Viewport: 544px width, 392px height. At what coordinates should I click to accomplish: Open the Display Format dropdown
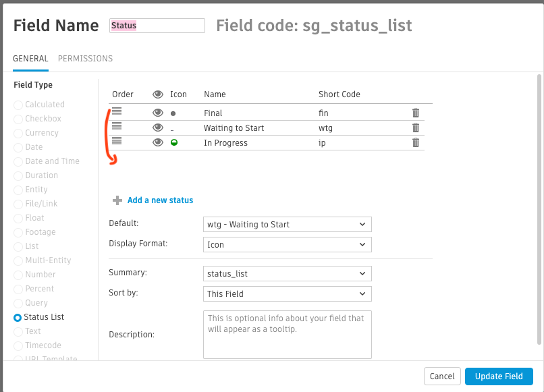(287, 244)
